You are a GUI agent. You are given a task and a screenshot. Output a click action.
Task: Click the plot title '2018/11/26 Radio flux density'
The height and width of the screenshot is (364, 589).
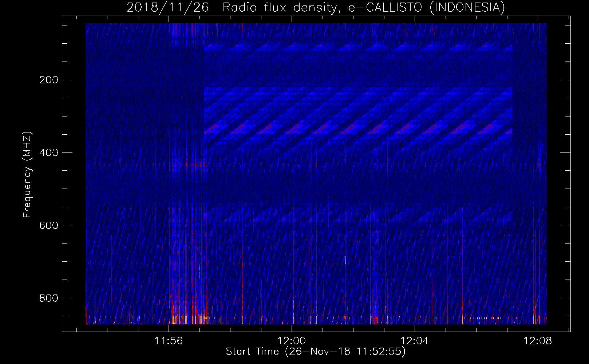(316, 7)
